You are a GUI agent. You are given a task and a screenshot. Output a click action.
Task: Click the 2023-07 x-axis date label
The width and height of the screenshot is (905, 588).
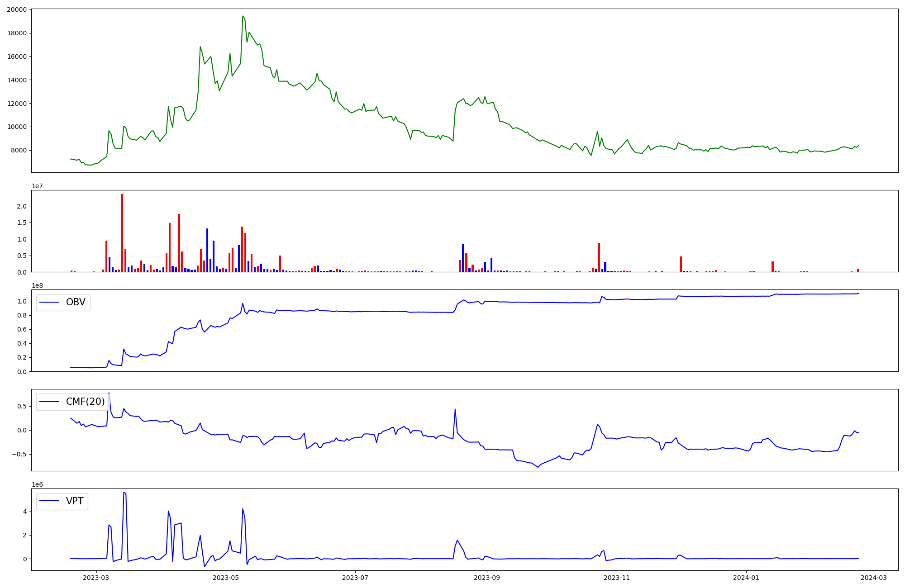tap(356, 578)
